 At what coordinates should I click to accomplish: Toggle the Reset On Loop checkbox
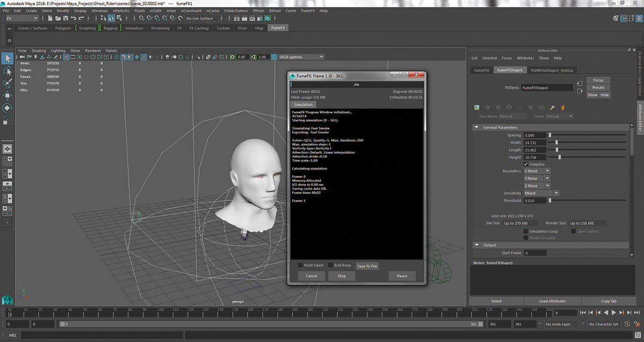coord(526,237)
